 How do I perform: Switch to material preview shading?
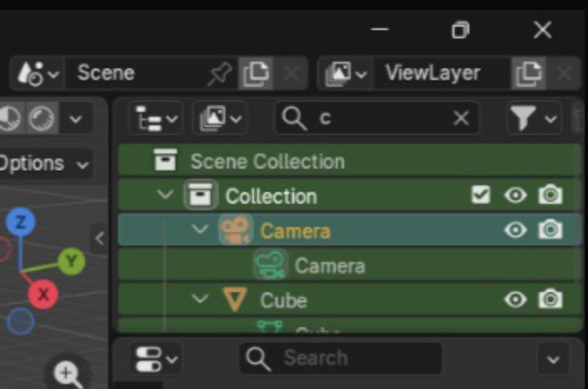pyautogui.click(x=11, y=119)
